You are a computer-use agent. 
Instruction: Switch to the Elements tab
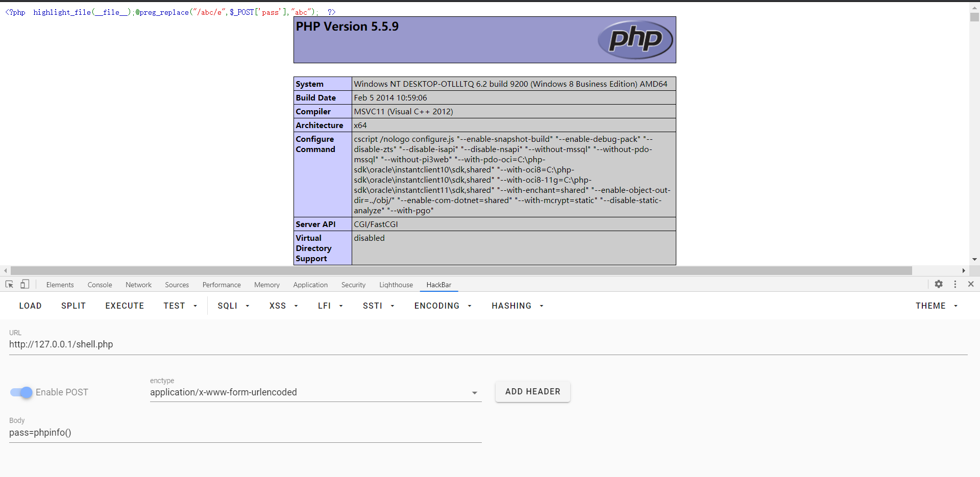click(x=60, y=285)
